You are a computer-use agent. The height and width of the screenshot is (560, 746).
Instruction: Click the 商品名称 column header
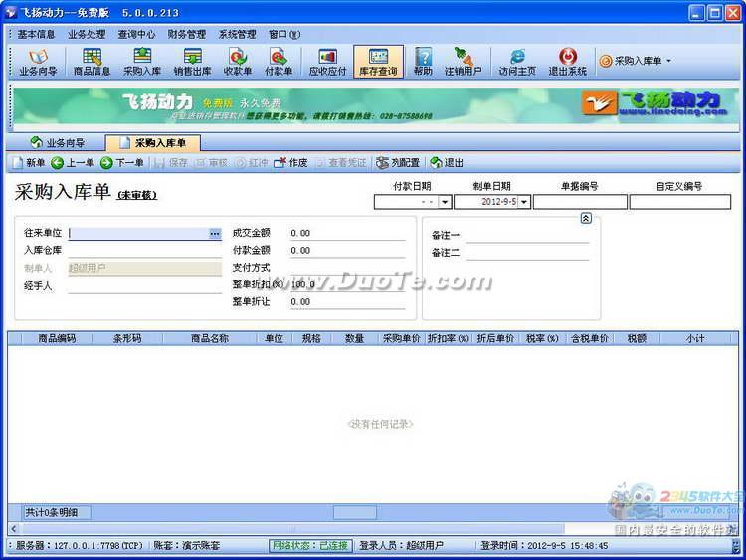pyautogui.click(x=209, y=339)
